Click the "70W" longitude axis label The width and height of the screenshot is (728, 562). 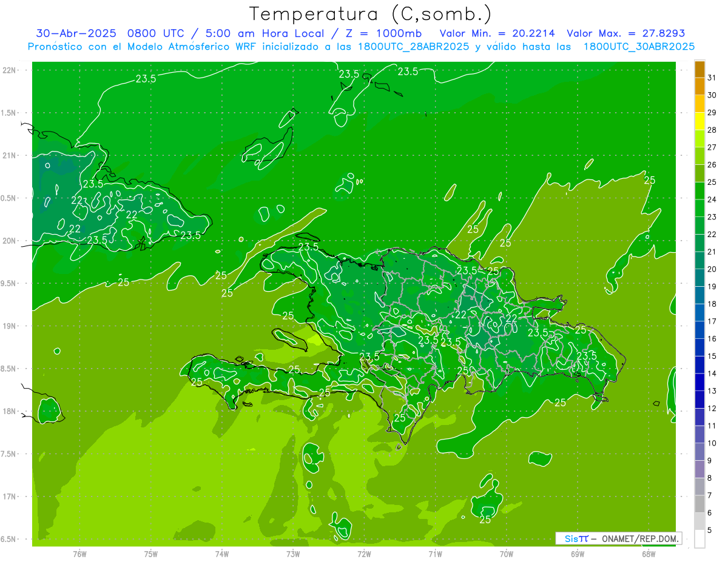click(x=507, y=554)
